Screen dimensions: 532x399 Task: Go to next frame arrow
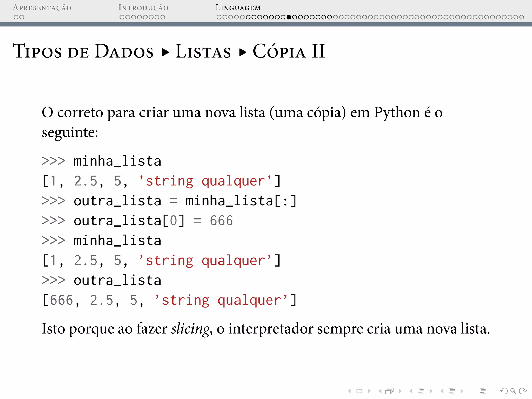pos(400,391)
